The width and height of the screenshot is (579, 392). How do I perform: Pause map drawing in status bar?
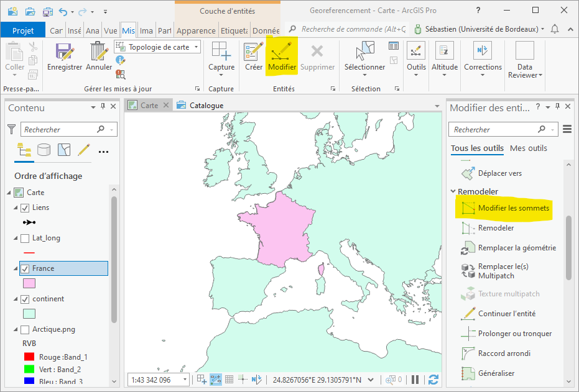(415, 380)
